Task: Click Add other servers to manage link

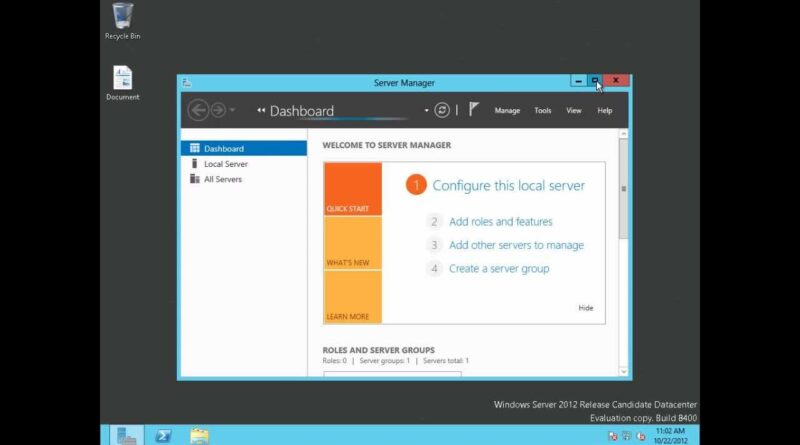Action: point(516,245)
